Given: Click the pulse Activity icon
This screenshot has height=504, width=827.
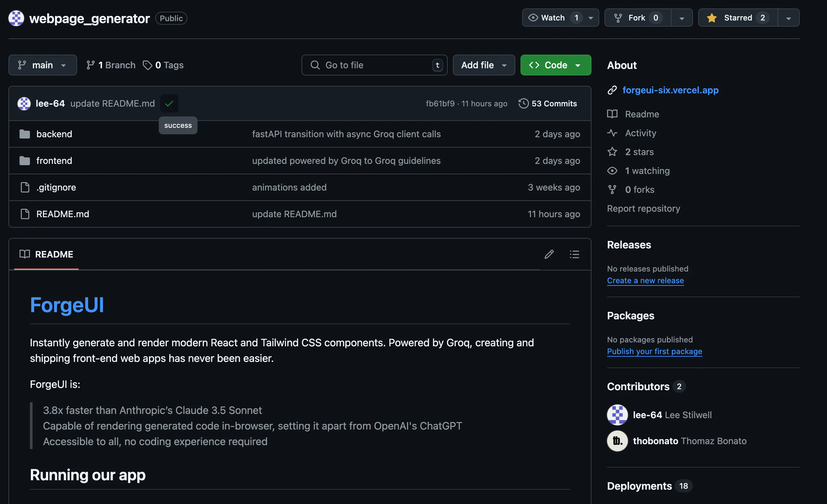Looking at the screenshot, I should pos(612,133).
